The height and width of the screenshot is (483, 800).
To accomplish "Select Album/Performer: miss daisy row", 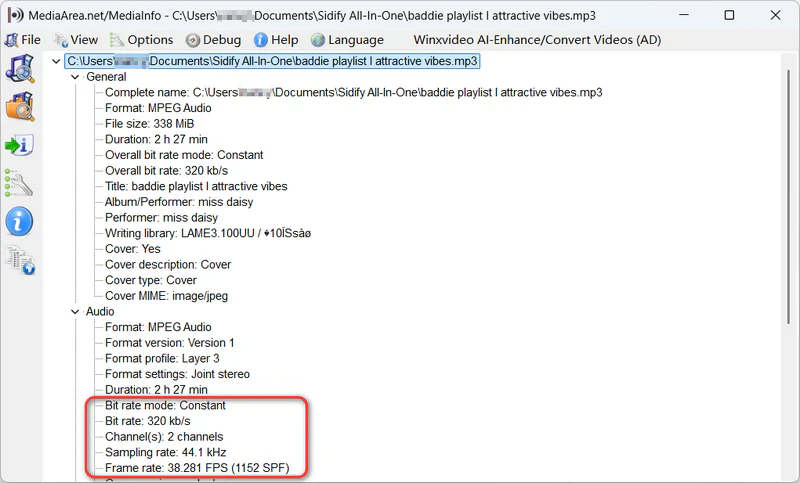I will 179,202.
